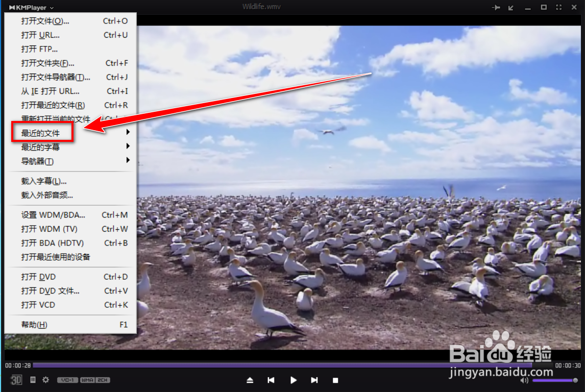Select 打开文件(O)... menu item
The image size is (585, 392).
[x=71, y=21]
